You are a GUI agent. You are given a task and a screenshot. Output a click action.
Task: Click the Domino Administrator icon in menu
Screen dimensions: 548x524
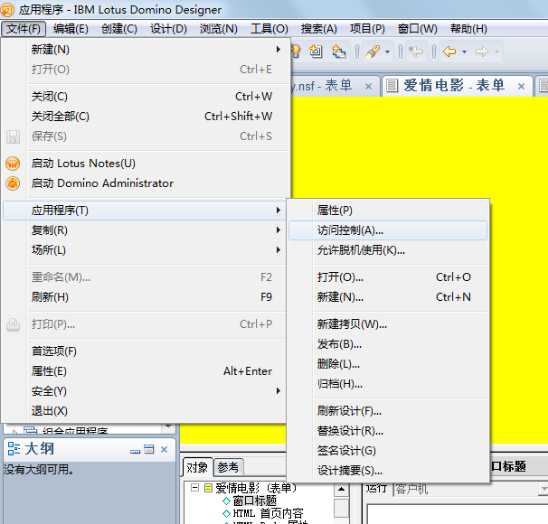pyautogui.click(x=13, y=183)
